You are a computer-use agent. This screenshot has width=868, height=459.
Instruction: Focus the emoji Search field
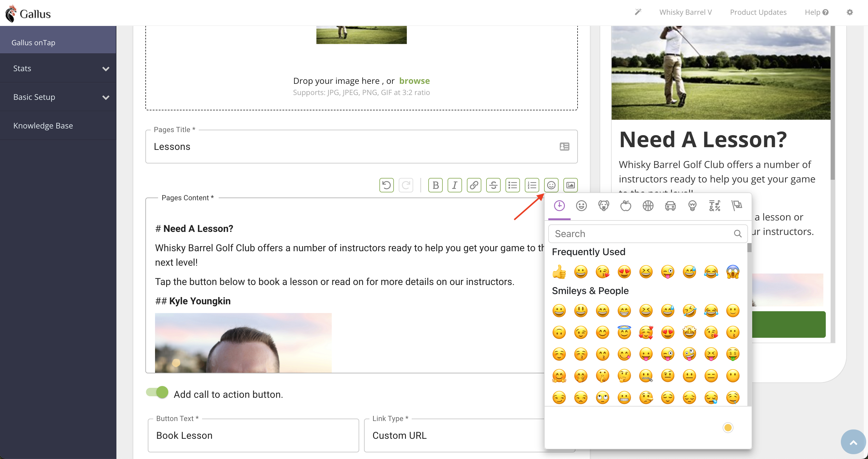(648, 233)
